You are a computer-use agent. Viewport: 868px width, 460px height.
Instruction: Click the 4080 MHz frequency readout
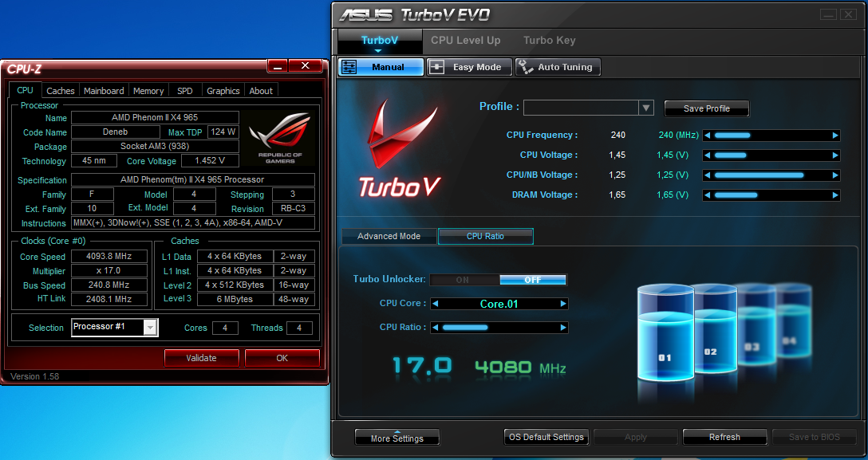coord(520,368)
